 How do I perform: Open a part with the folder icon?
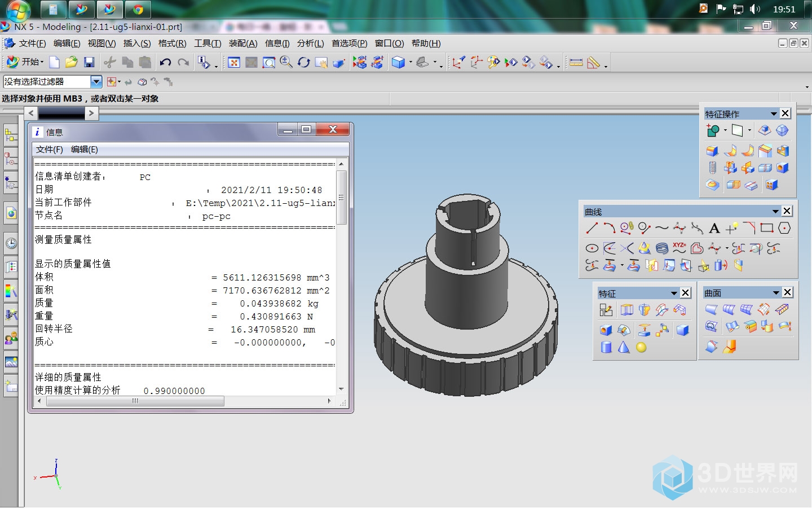tap(71, 62)
